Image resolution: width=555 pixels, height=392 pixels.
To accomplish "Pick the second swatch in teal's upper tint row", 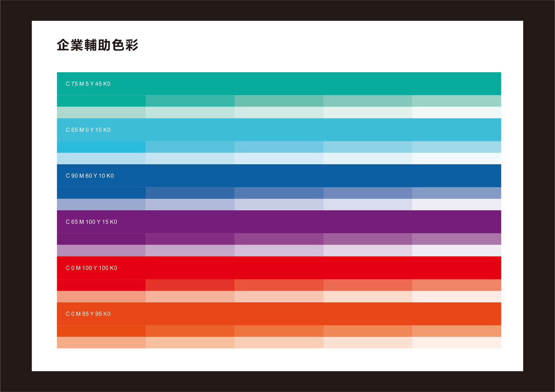I will (x=190, y=101).
